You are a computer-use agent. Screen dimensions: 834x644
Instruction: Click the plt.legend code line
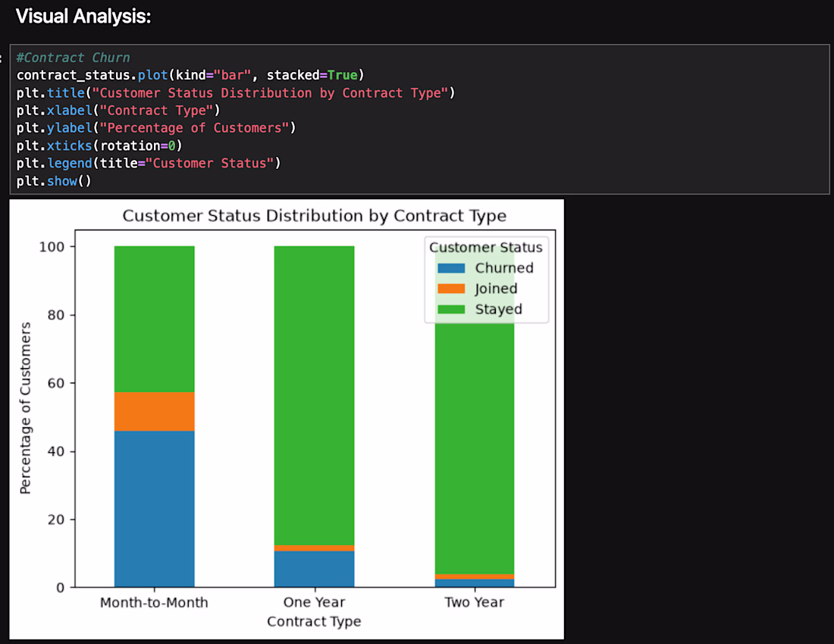point(149,163)
